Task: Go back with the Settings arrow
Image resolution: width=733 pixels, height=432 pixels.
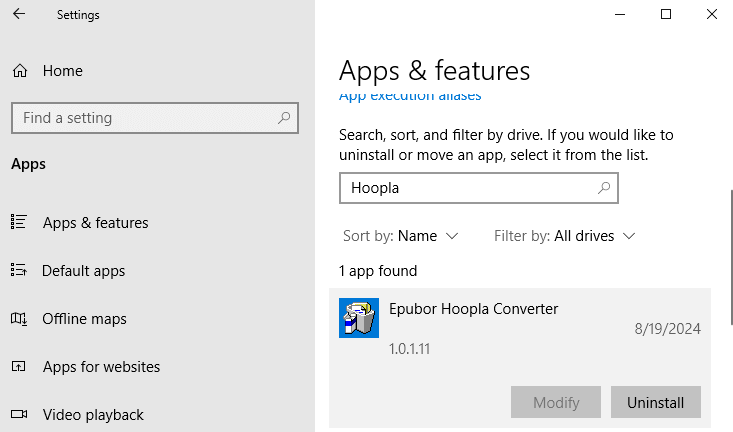Action: [x=19, y=14]
